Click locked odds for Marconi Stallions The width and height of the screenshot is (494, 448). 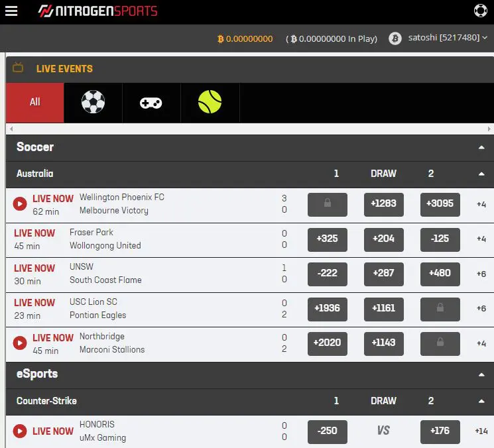[x=440, y=344]
